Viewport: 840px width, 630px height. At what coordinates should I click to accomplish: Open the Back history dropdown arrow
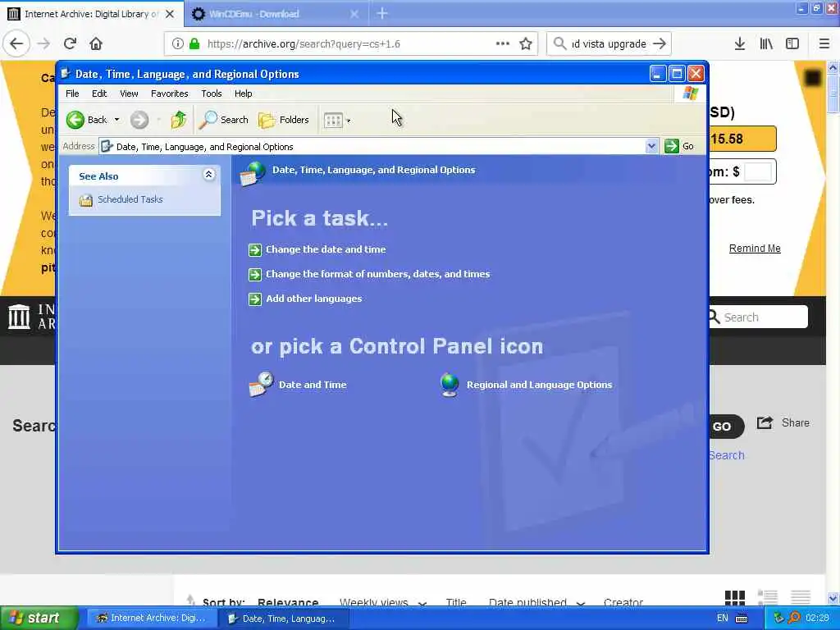coord(116,120)
